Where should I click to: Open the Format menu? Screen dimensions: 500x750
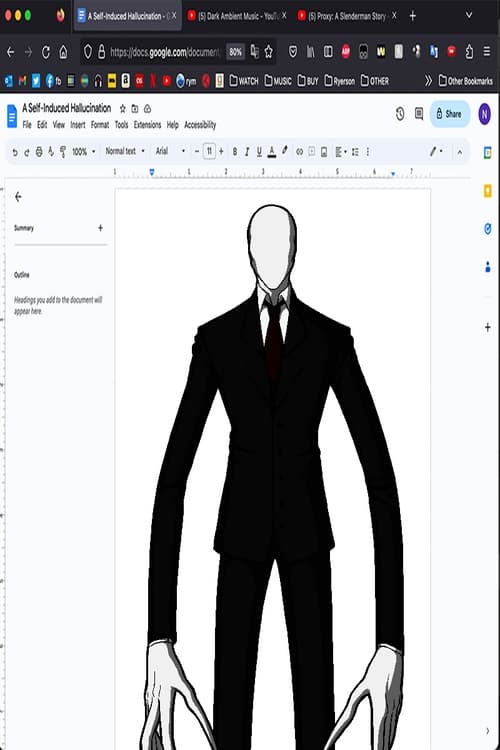[100, 125]
